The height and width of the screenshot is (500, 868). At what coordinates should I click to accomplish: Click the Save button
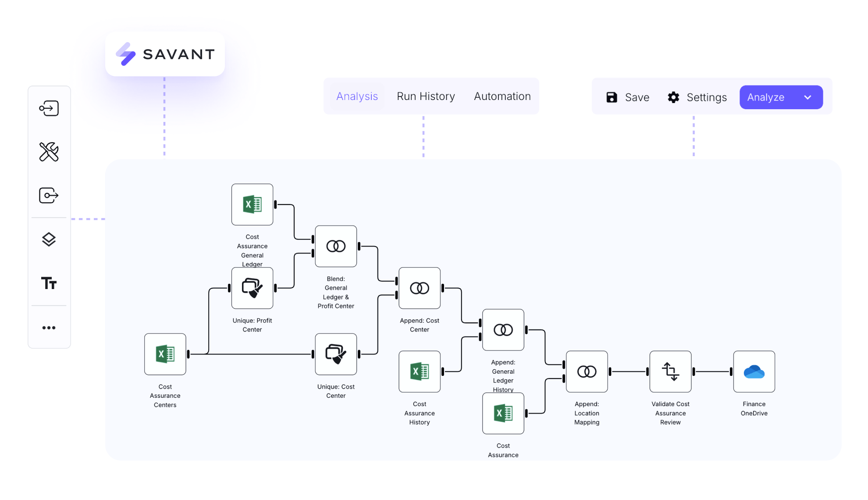[627, 97]
